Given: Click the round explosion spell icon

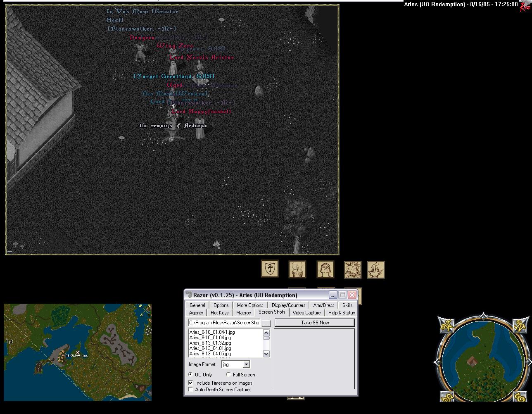Looking at the screenshot, I should 352,269.
